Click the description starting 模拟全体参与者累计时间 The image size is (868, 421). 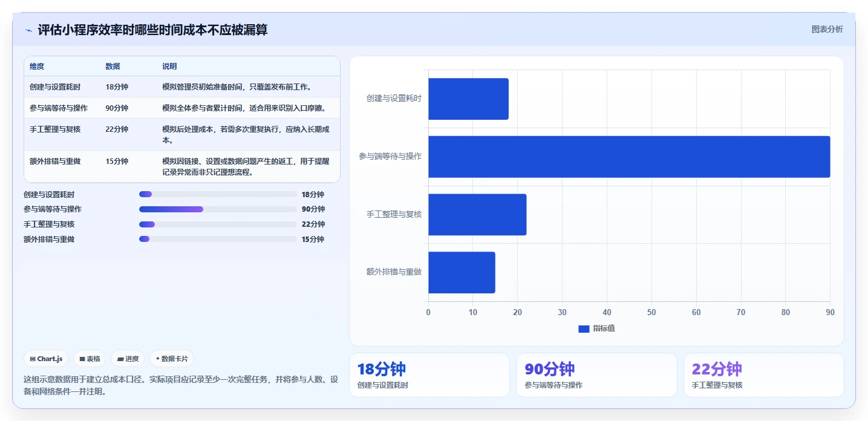(244, 108)
